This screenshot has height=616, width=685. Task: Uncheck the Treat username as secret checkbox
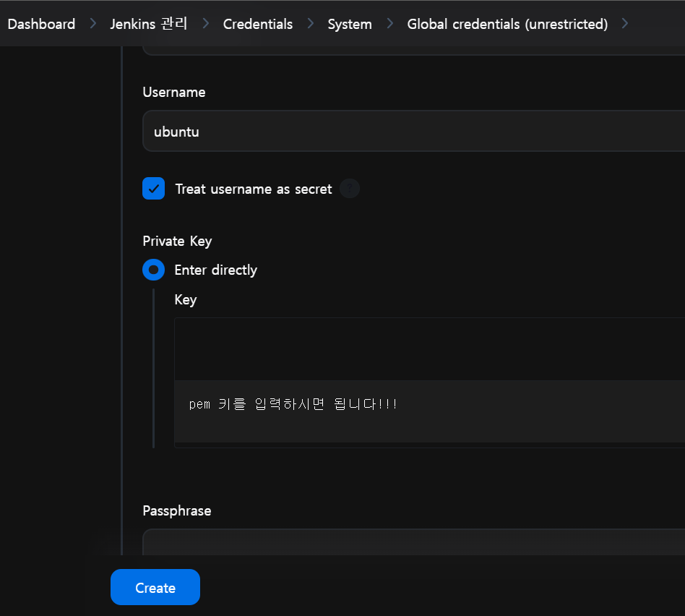153,189
